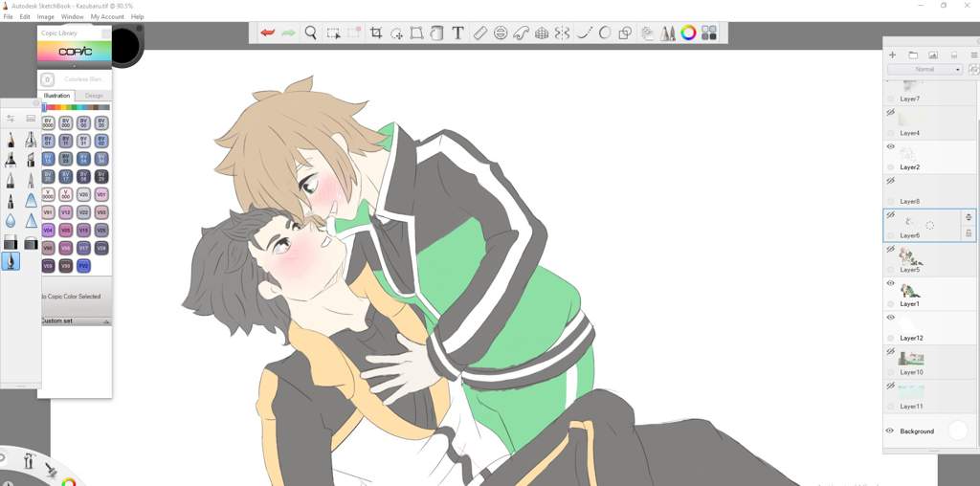The height and width of the screenshot is (486, 980).
Task: Hide Layer1 using its eye icon
Action: click(891, 283)
